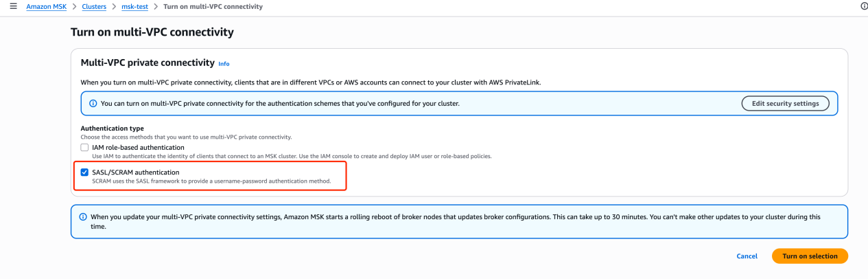This screenshot has width=868, height=279.
Task: Click info icon in rolling reboot notice
Action: click(84, 216)
